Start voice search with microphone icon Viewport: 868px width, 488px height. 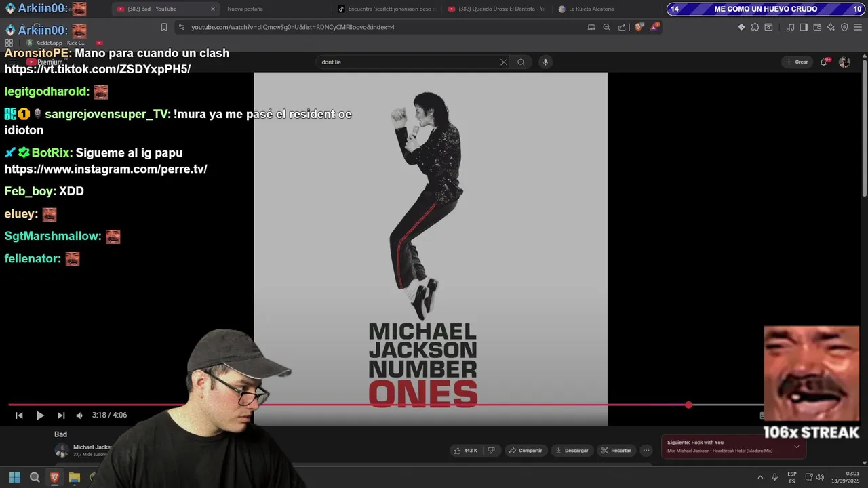pos(545,62)
